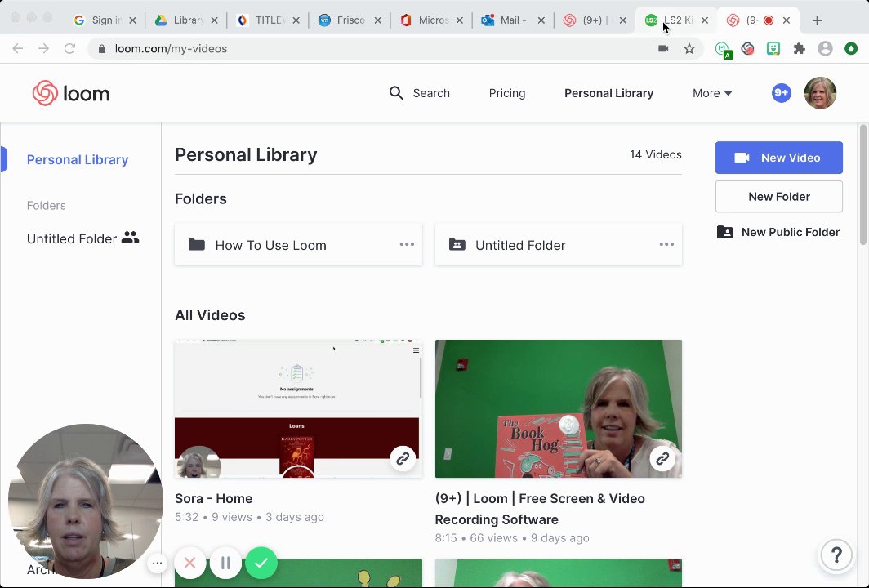Click the webcam bubble preview
Screen dimensions: 869x588
[x=85, y=501]
